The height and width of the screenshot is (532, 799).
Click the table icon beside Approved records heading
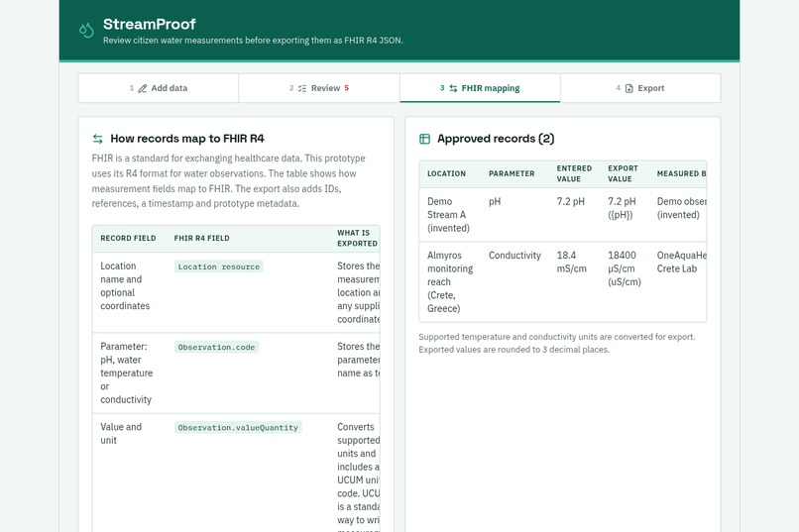pyautogui.click(x=424, y=139)
